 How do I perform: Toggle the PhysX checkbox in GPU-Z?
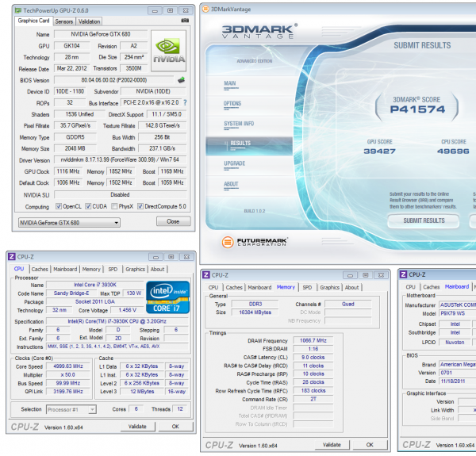point(114,206)
